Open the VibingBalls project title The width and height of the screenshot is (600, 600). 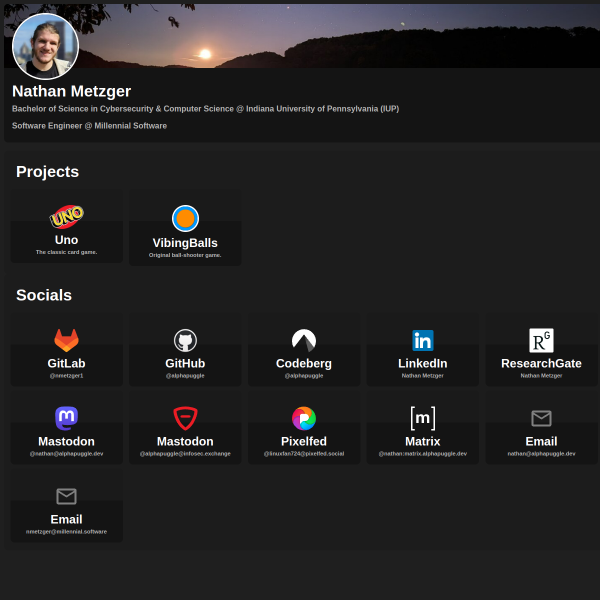click(x=185, y=243)
